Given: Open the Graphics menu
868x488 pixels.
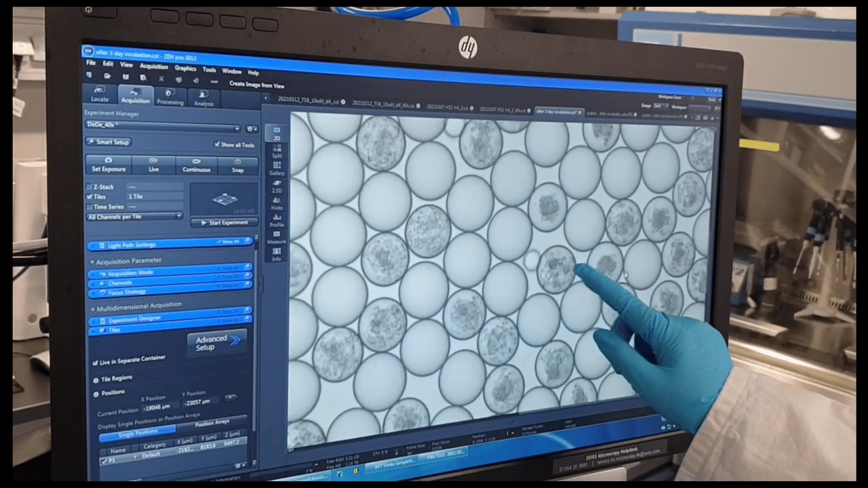Looking at the screenshot, I should point(185,68).
